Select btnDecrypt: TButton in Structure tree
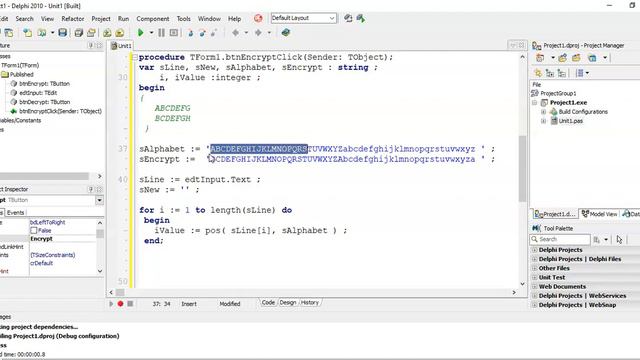The height and width of the screenshot is (360, 640). click(x=40, y=102)
